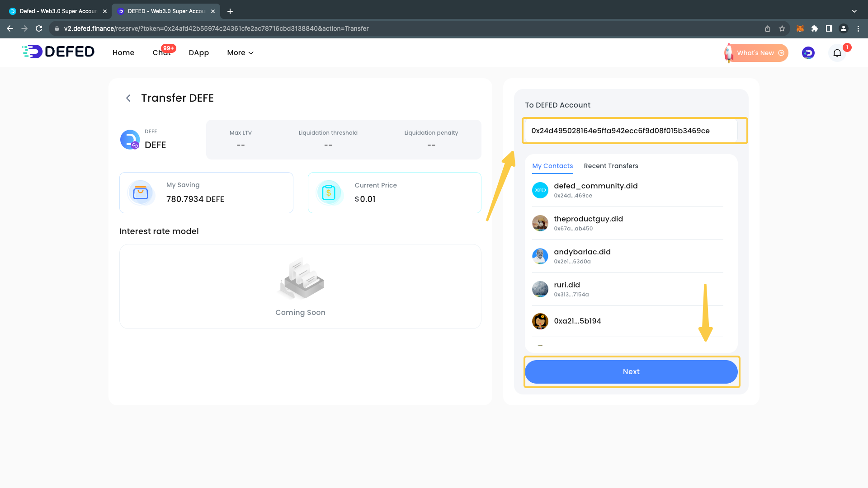Reload the page with refresh icon
Screen dimensions: 868x488
click(39, 28)
